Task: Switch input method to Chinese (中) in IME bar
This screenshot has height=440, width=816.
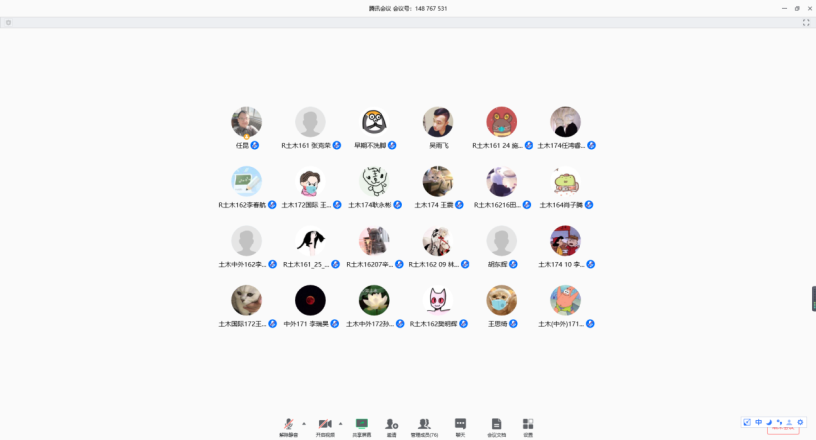Action: [758, 422]
